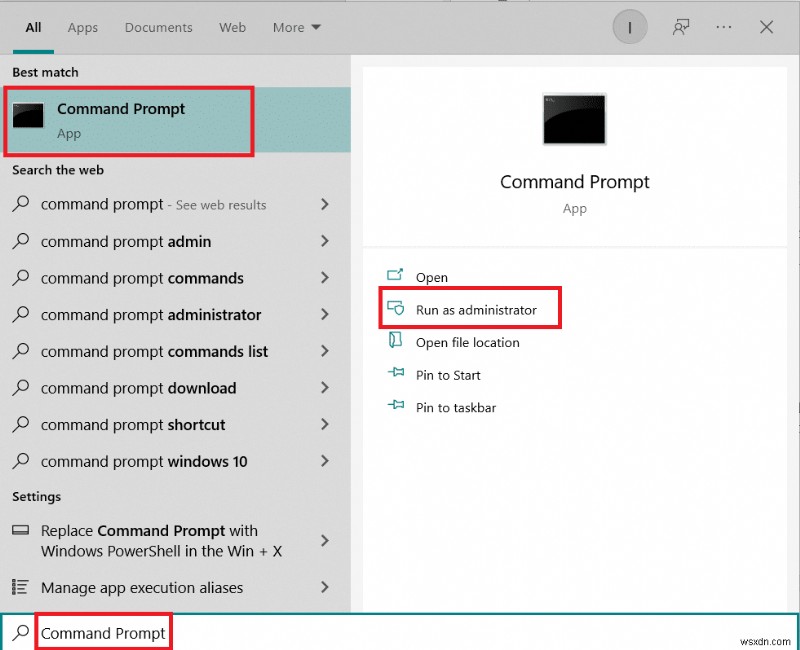Click the feedback icon in the header
Image resolution: width=800 pixels, height=650 pixels.
point(680,27)
